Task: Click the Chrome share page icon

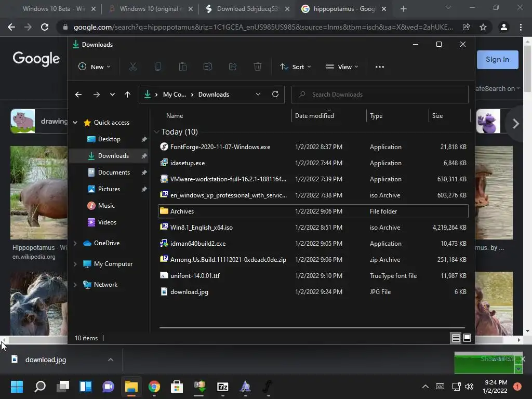Action: (466, 27)
